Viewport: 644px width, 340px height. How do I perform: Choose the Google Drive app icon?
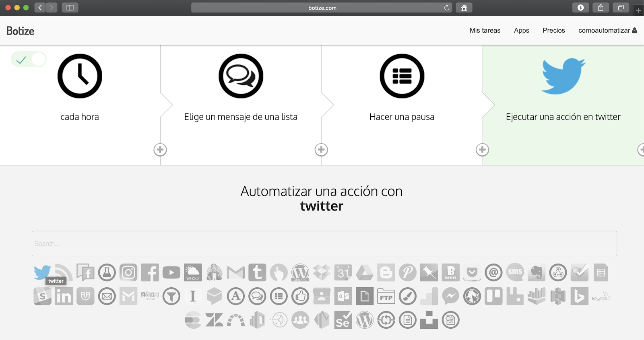tap(365, 272)
